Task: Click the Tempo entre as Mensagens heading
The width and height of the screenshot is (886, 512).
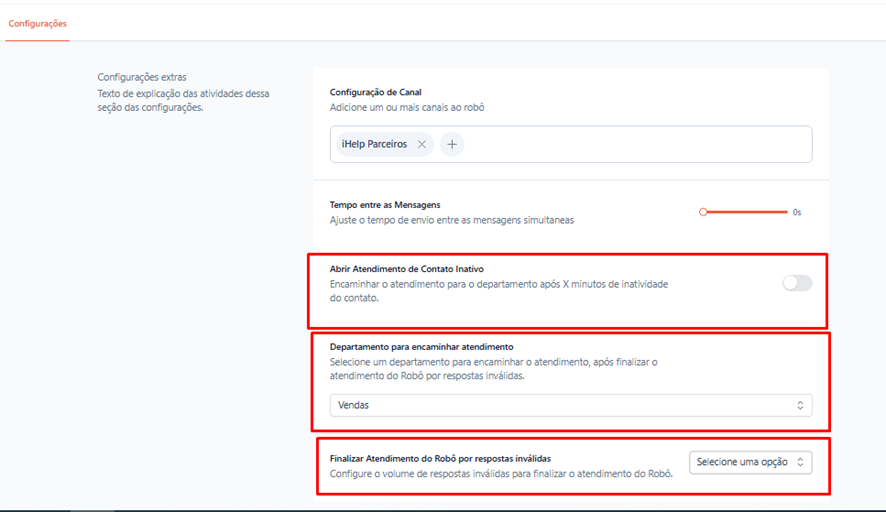Action: point(385,205)
